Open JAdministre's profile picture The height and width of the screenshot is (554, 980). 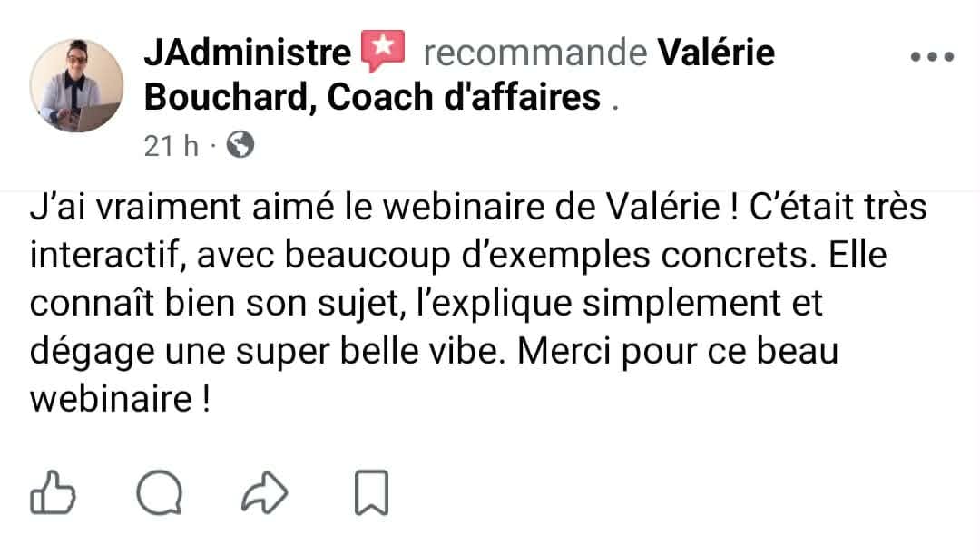point(76,85)
